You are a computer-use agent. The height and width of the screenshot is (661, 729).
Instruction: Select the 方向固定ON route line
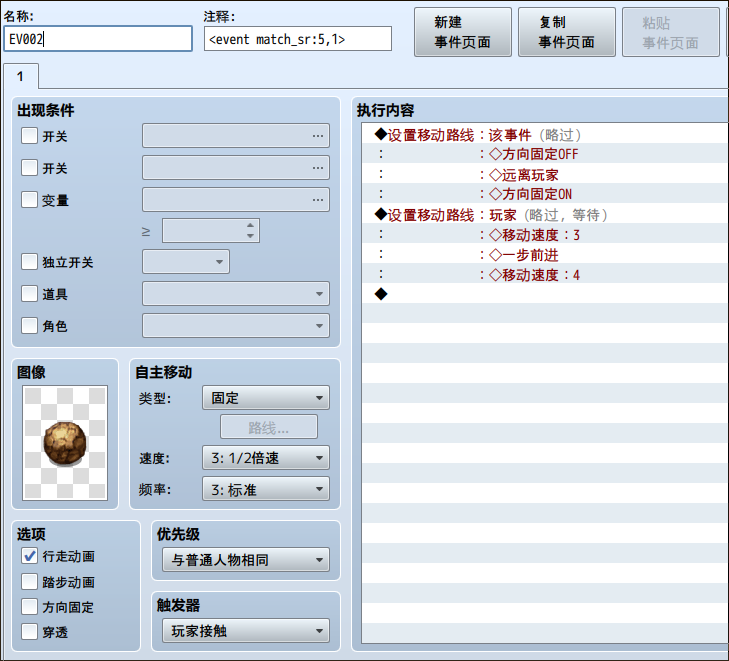click(545, 194)
